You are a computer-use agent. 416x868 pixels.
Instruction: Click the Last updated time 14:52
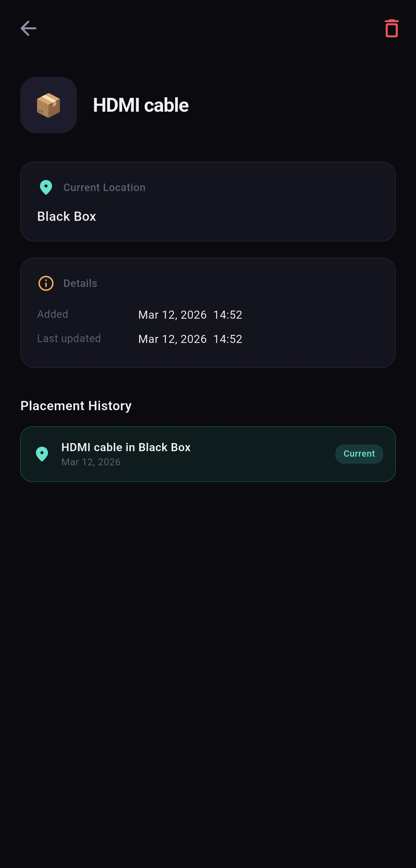[x=228, y=339]
